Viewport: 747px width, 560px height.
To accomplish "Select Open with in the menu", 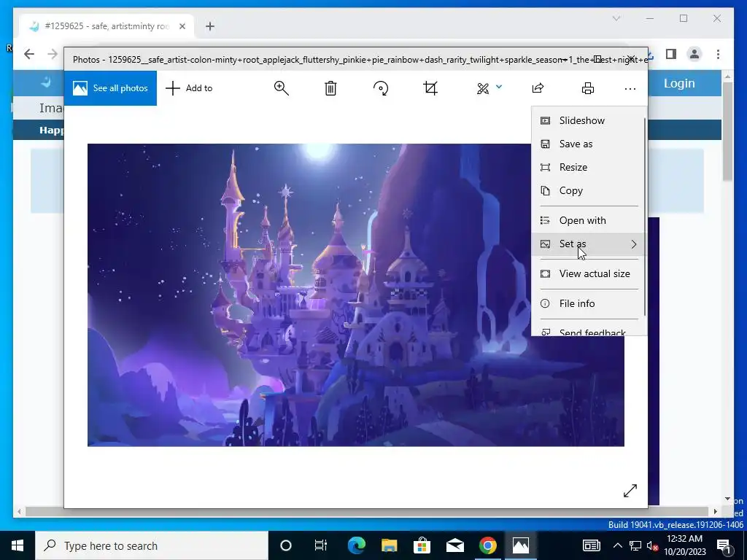I will tap(589, 220).
